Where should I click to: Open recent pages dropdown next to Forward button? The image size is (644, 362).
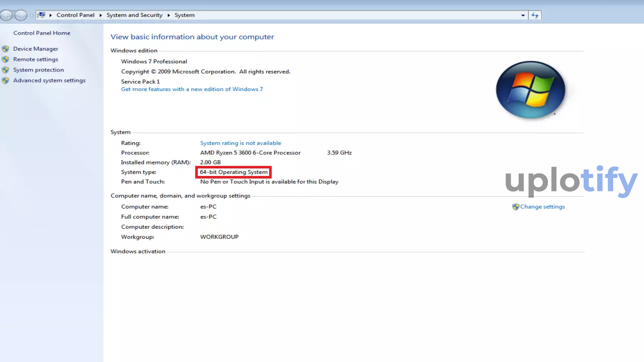pyautogui.click(x=31, y=15)
